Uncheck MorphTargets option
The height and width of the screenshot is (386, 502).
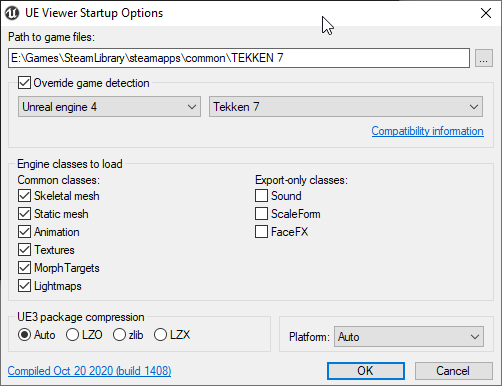click(x=24, y=268)
